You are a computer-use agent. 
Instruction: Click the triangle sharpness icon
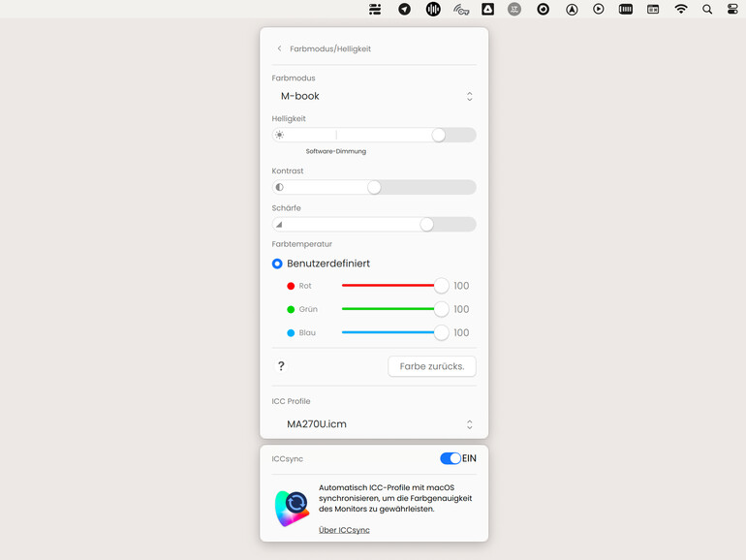[279, 225]
